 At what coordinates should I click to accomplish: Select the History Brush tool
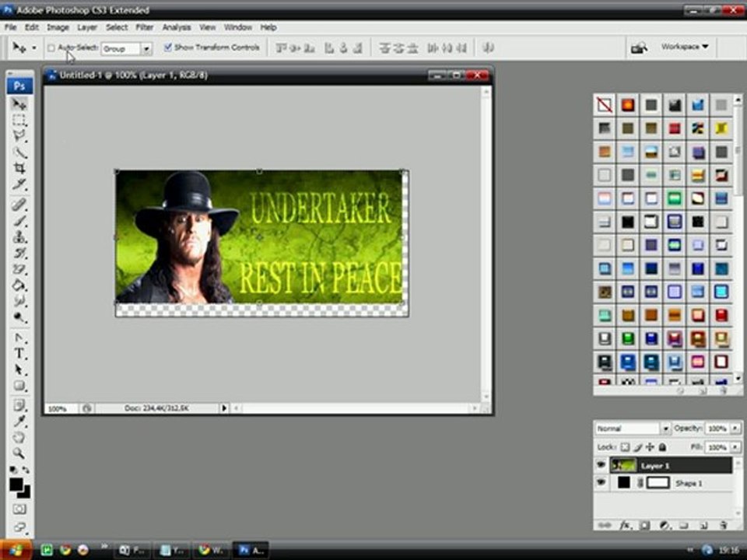click(19, 253)
